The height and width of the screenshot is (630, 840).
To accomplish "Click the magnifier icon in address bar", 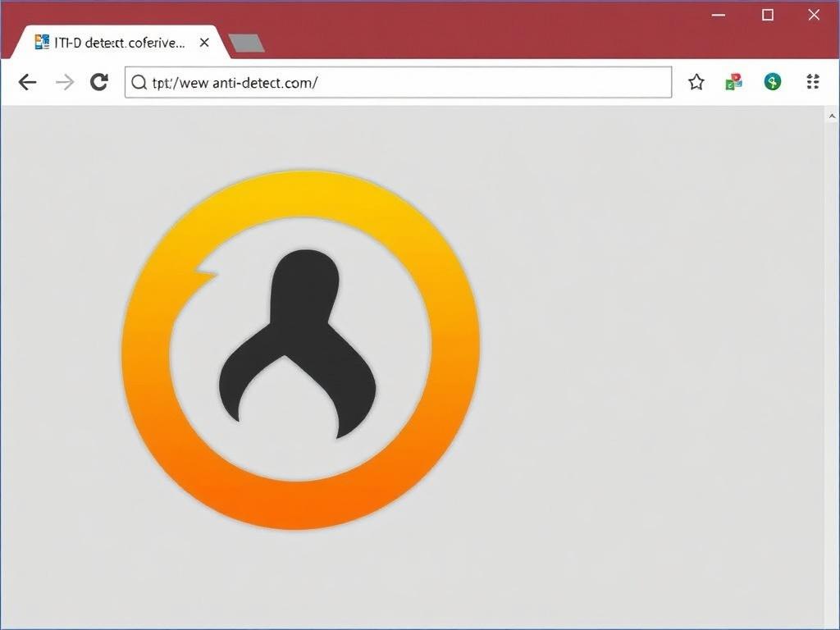I will tap(139, 83).
